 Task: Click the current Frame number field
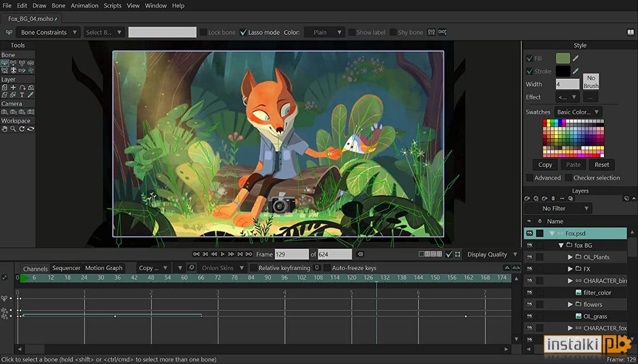(x=291, y=254)
